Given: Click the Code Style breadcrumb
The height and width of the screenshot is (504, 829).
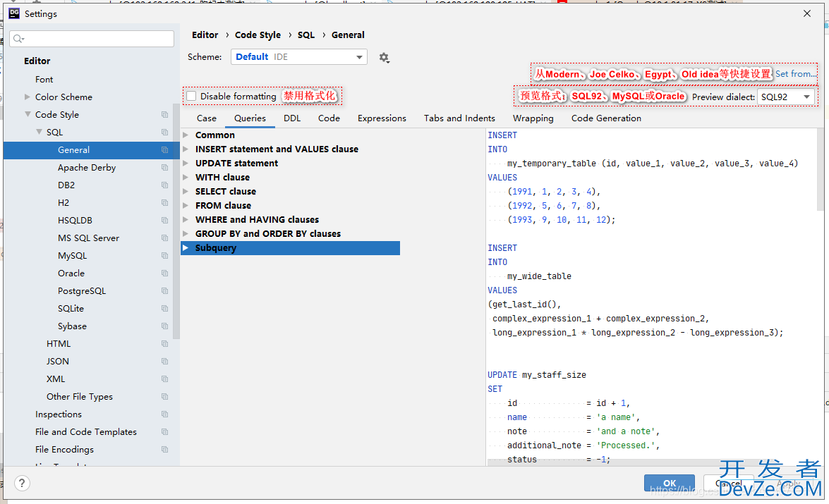Looking at the screenshot, I should 258,35.
